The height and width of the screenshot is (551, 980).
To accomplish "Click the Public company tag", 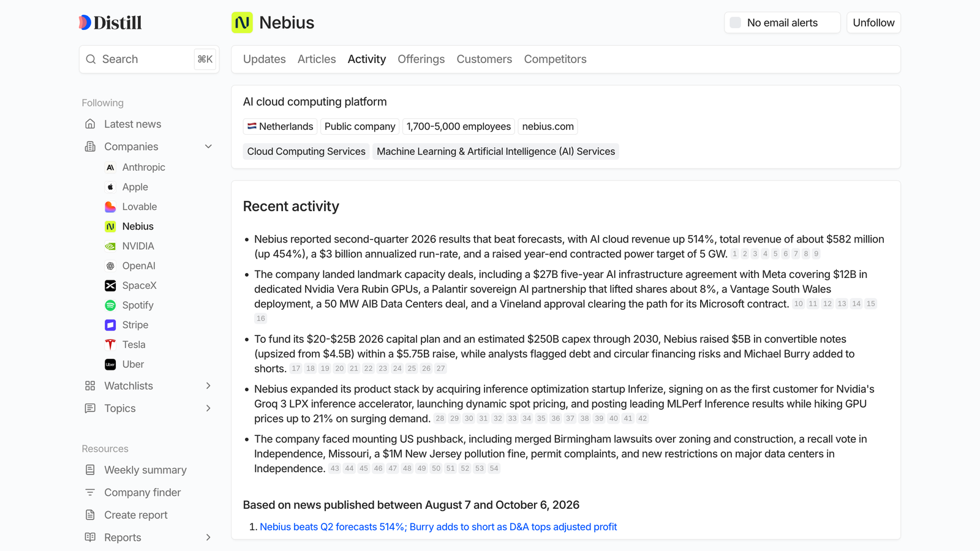I will pyautogui.click(x=360, y=127).
